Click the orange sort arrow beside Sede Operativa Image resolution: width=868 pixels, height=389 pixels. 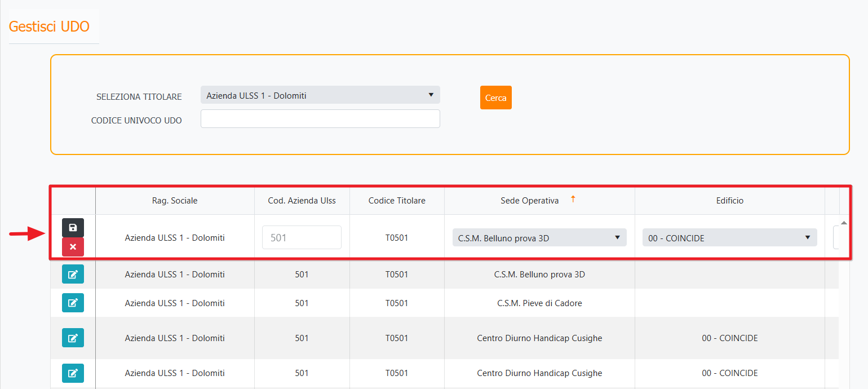point(573,199)
